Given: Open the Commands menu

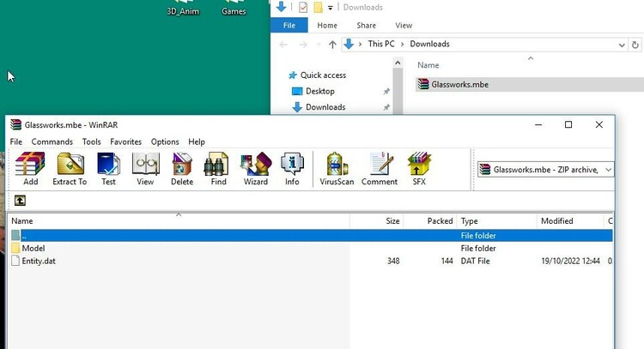Looking at the screenshot, I should coord(52,141).
